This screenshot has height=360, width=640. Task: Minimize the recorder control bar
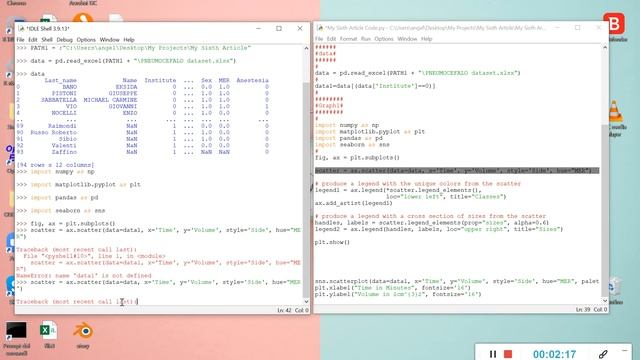click(x=624, y=351)
